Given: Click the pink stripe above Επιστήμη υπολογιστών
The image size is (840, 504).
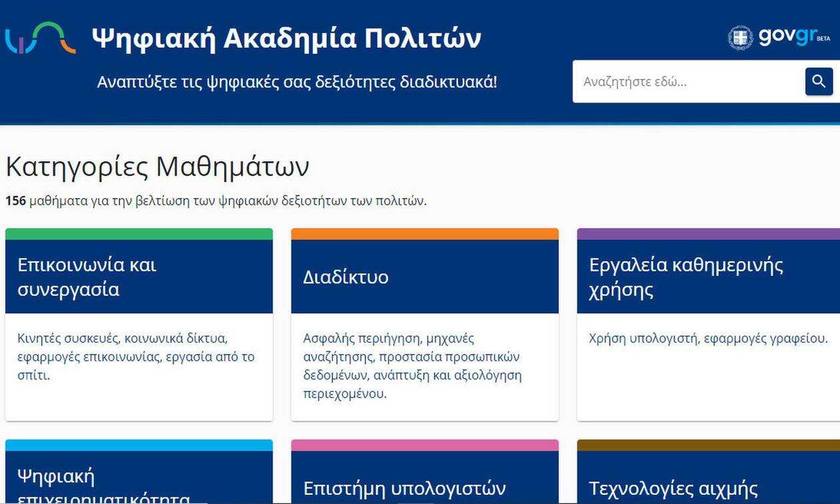Looking at the screenshot, I should coord(425,445).
